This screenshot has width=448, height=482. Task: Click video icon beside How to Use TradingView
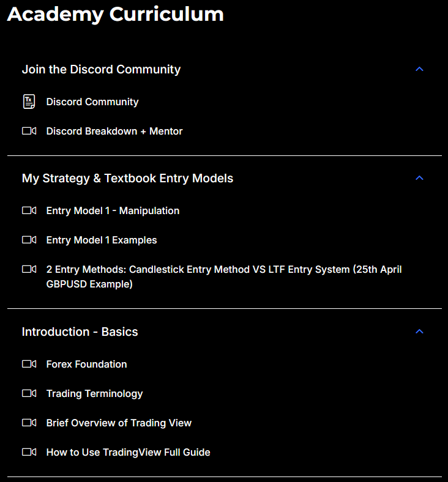29,452
